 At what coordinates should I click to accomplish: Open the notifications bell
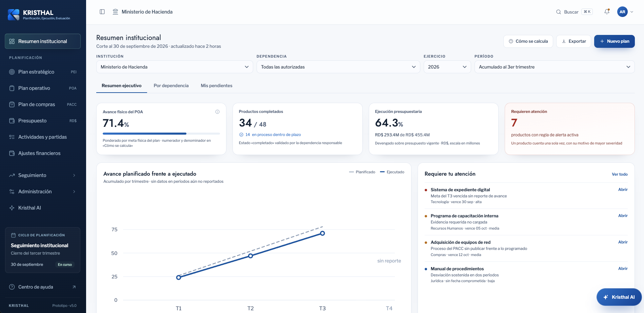click(x=607, y=12)
